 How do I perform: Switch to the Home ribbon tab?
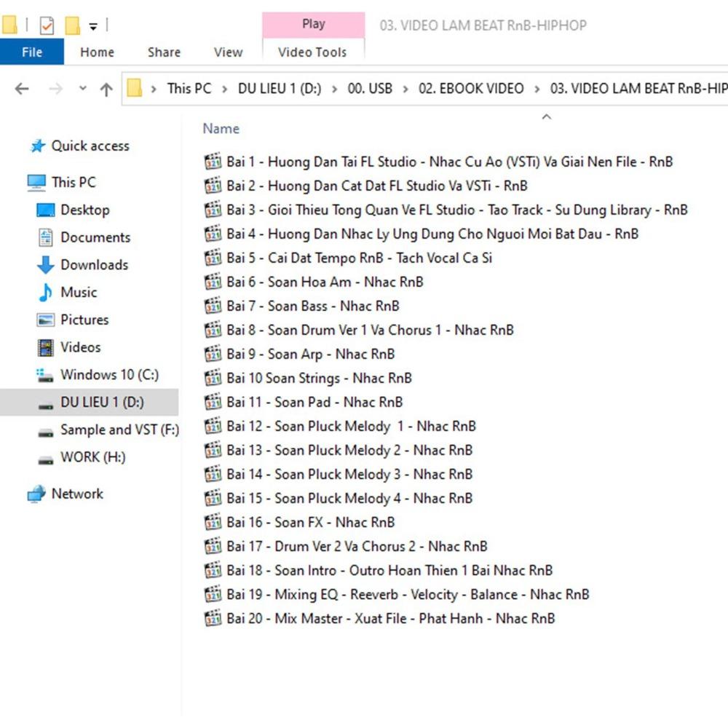(97, 52)
